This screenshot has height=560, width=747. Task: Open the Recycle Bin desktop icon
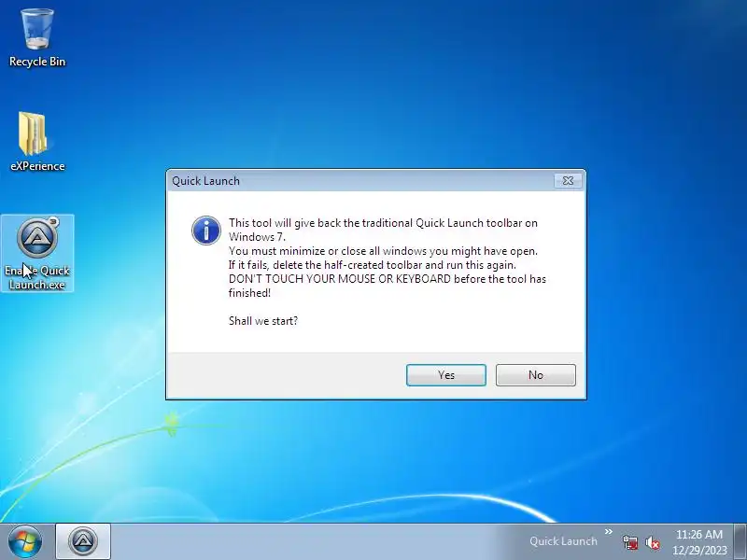37,38
